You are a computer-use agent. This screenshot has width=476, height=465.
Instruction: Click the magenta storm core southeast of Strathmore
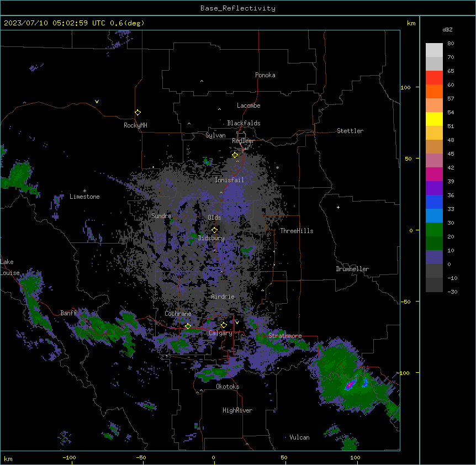[351, 384]
